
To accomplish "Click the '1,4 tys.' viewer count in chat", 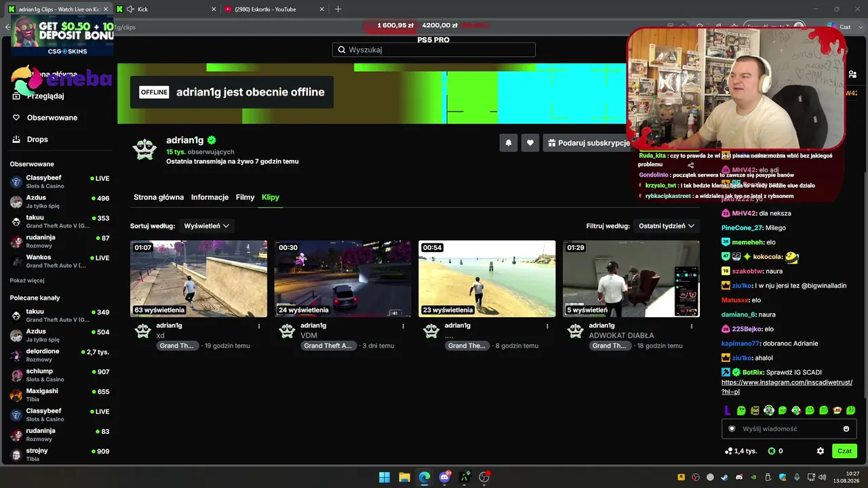I will coord(741,451).
